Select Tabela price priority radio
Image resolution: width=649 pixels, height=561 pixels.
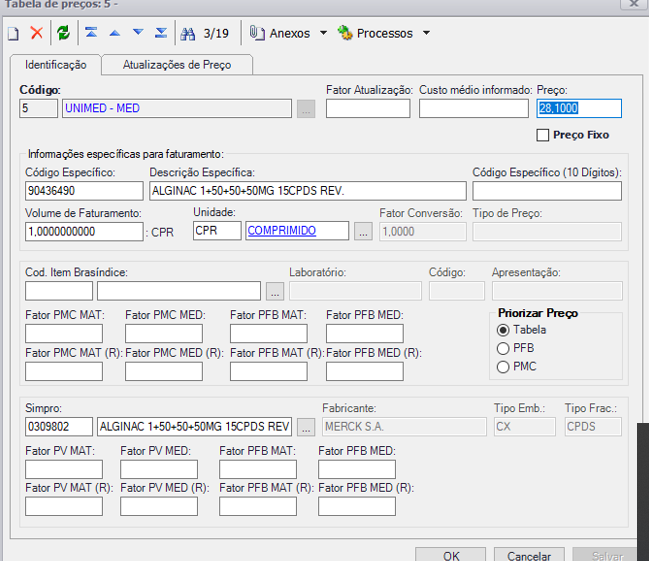click(503, 330)
